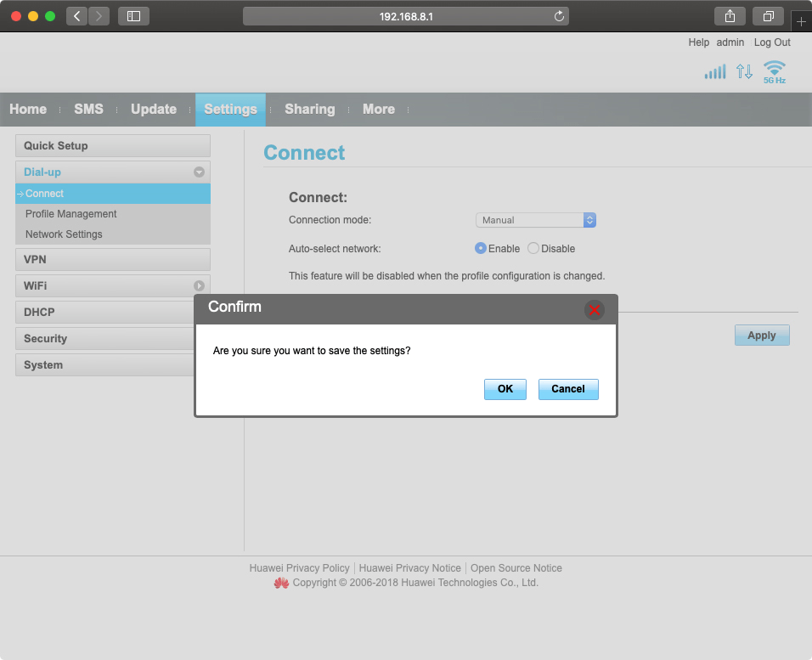
Task: Switch to the Sharing tab
Action: [309, 110]
